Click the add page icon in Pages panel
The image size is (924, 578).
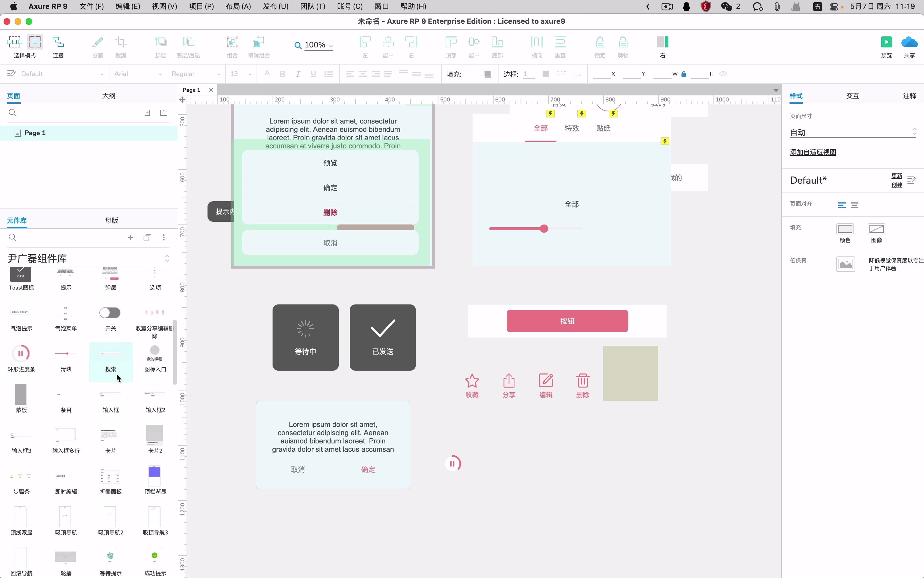(x=147, y=113)
